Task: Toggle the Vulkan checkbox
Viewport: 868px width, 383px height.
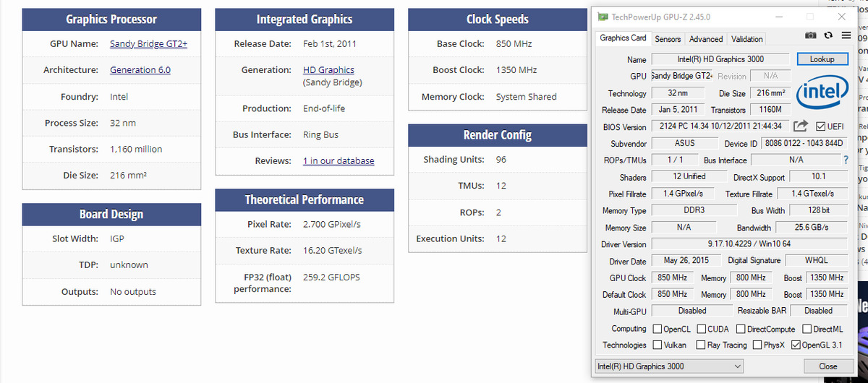Action: point(658,345)
